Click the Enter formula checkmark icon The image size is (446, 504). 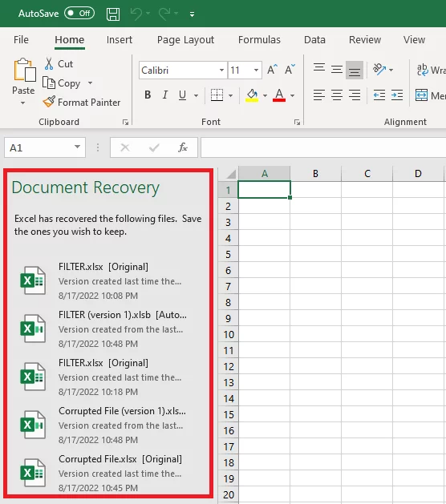click(154, 147)
